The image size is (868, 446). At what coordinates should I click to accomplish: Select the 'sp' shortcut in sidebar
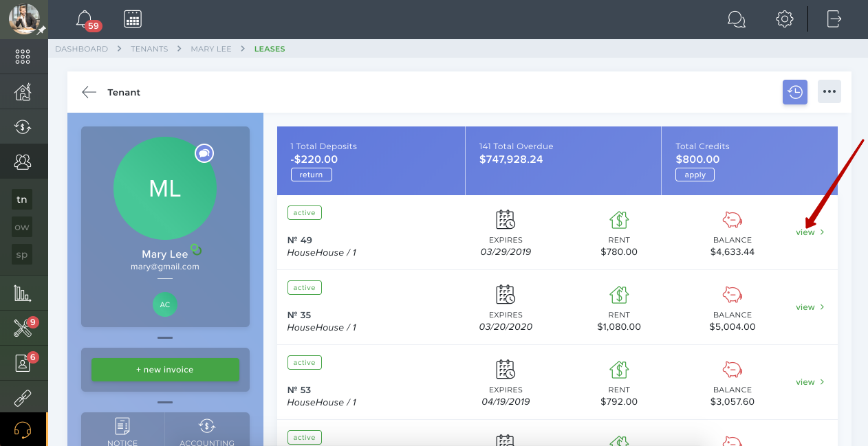point(23,255)
